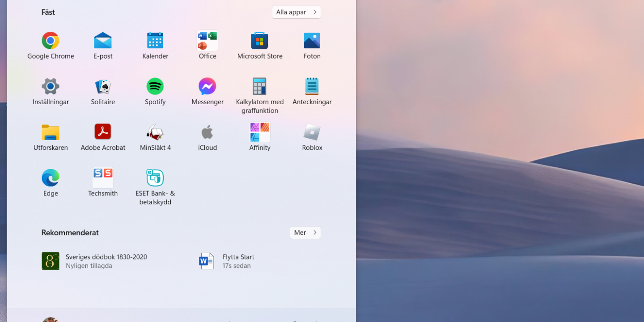Launch the E-post mail app
This screenshot has width=644, height=322.
(x=103, y=46)
